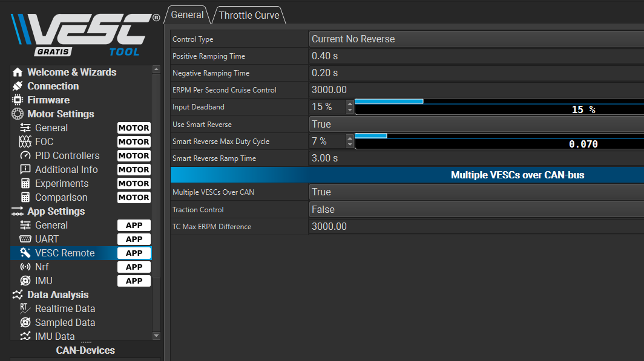Click the Motor General sliders icon
This screenshot has height=361, width=644.
[x=25, y=128]
